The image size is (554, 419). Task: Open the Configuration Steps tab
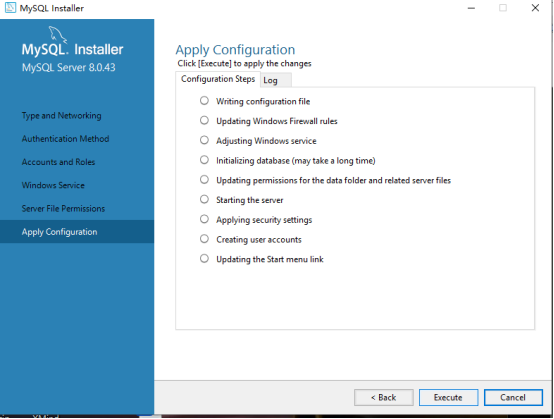coord(218,79)
